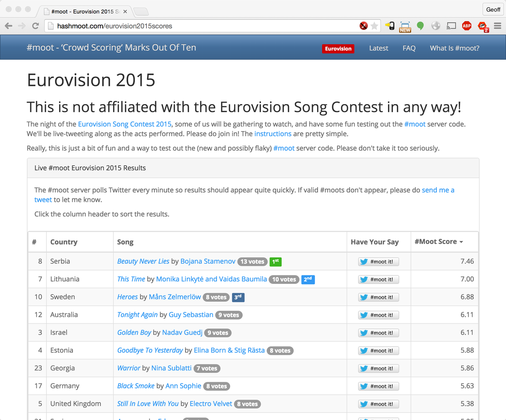Open the green speech bubble extension
This screenshot has height=420, width=506.
tap(420, 26)
